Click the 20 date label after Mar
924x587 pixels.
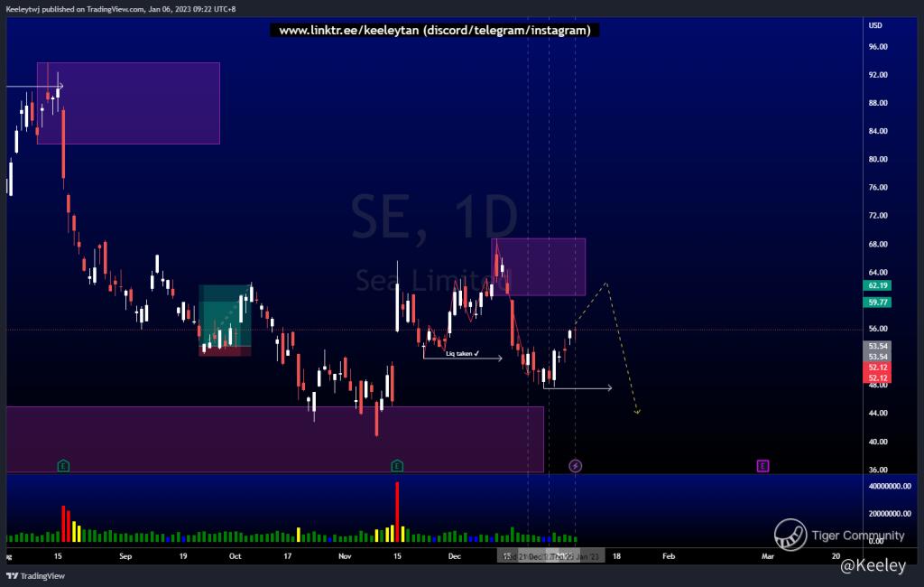coord(836,556)
